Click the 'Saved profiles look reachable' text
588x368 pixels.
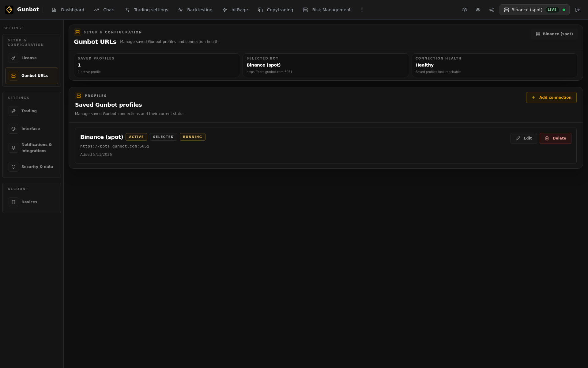tap(438, 72)
